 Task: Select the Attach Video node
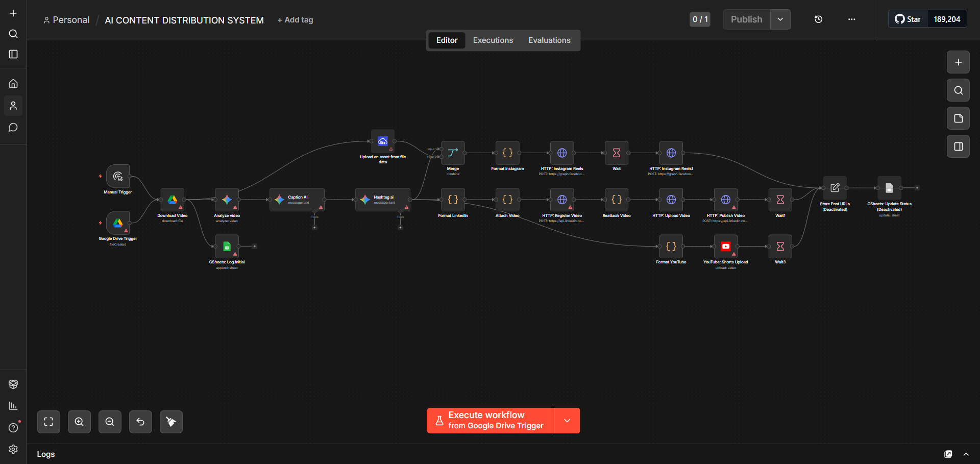coord(507,200)
